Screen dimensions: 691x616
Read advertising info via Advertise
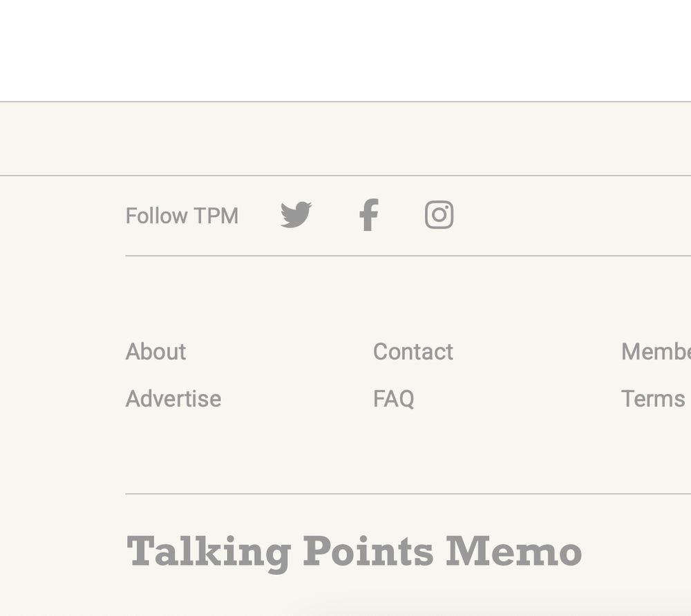tap(173, 398)
